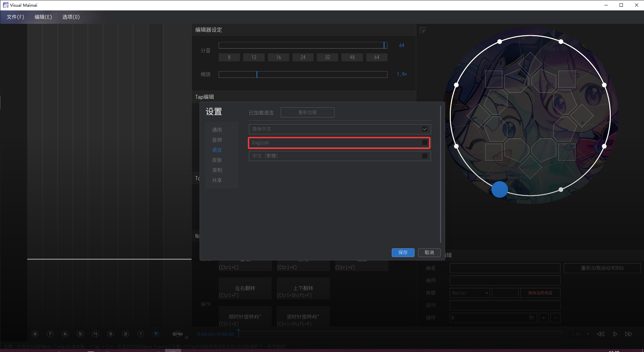644x352 pixels.
Task: Open the 选项(O) menu
Action: [71, 17]
